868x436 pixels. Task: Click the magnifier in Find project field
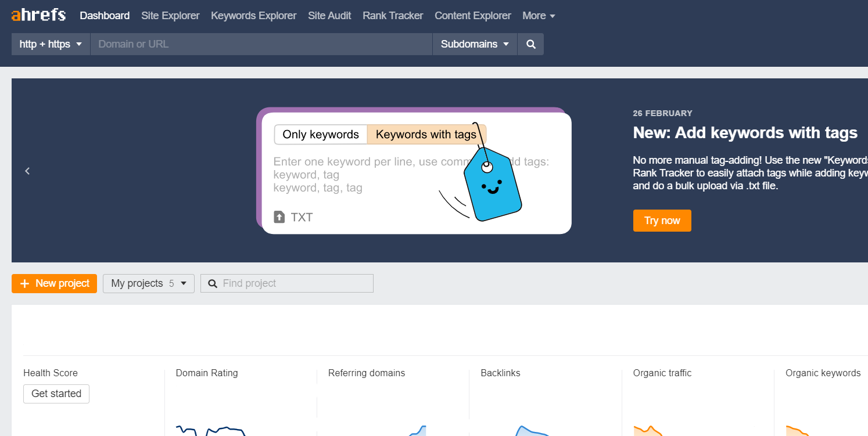click(x=213, y=283)
